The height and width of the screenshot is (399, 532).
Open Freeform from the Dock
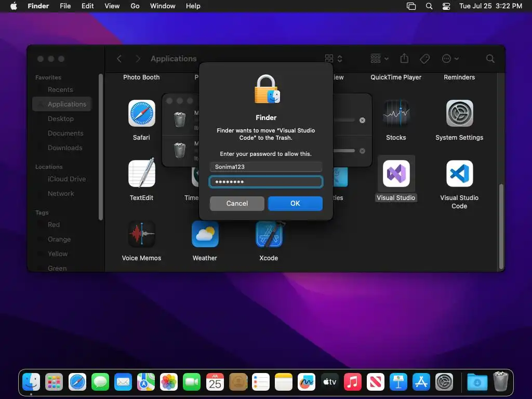307,382
